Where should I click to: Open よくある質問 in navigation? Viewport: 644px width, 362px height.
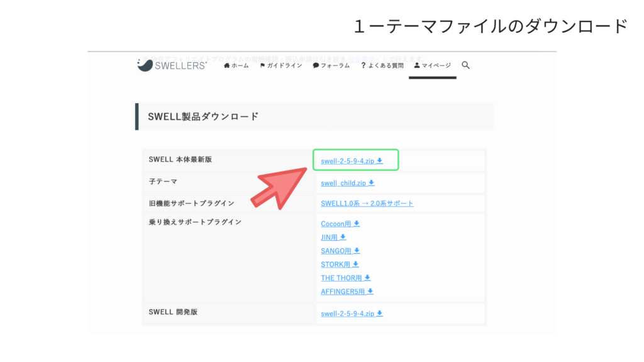pos(382,65)
